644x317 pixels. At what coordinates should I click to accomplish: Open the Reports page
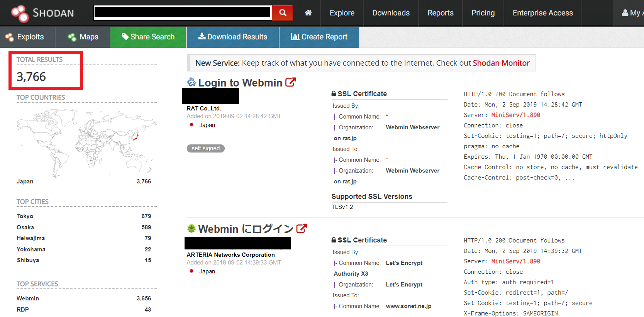[x=441, y=13]
